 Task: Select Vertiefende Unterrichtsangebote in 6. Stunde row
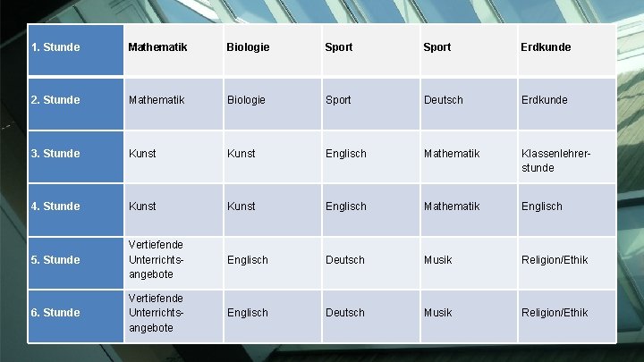click(156, 313)
